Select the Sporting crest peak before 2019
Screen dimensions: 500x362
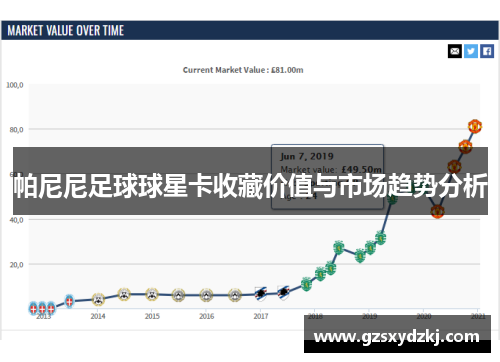[339, 247]
